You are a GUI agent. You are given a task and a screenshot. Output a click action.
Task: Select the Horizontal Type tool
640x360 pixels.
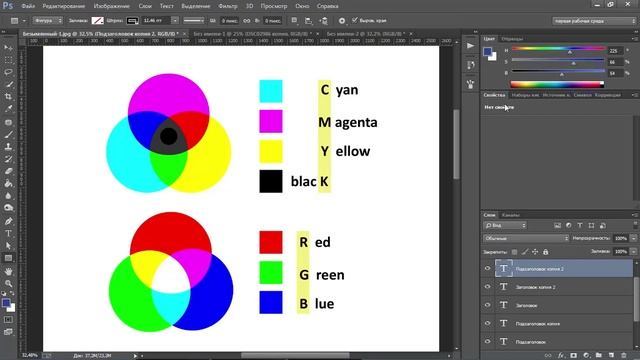coord(8,233)
